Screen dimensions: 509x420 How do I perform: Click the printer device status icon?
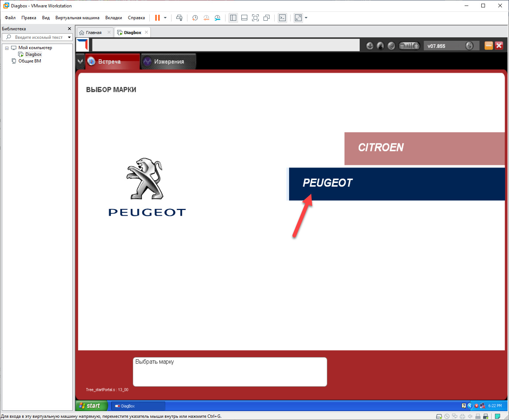click(x=462, y=416)
